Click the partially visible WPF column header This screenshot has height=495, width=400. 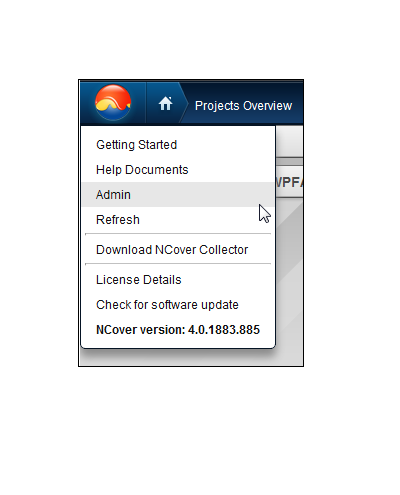[x=289, y=182]
